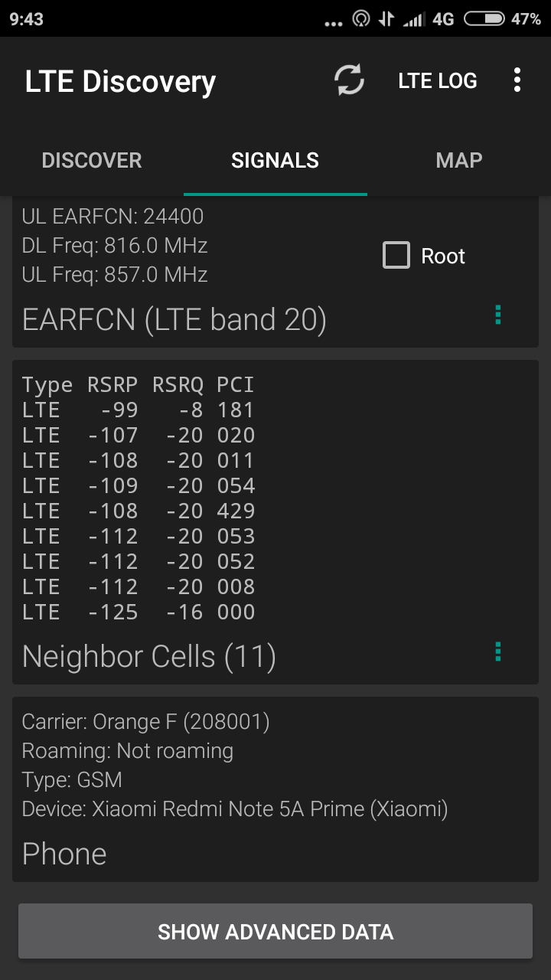Tap the signal strength bars icon
The width and height of the screenshot is (551, 980).
[414, 19]
